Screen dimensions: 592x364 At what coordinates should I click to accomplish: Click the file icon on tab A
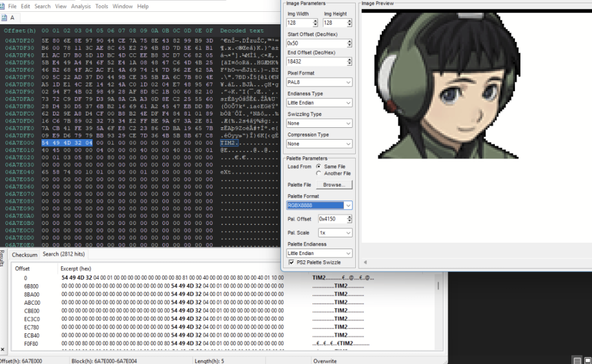(4, 18)
